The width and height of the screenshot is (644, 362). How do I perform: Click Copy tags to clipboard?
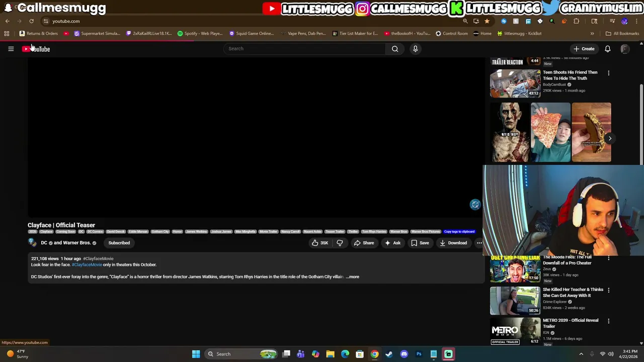click(x=459, y=232)
